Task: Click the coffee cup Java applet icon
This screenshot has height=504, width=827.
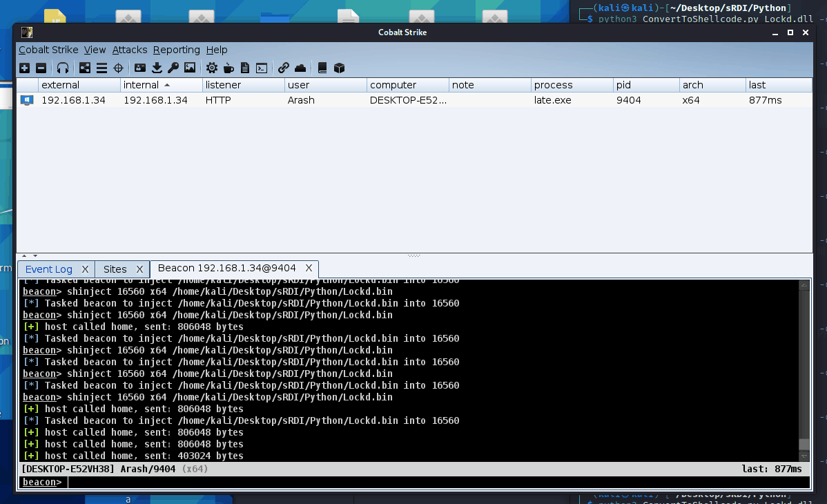Action: (228, 68)
